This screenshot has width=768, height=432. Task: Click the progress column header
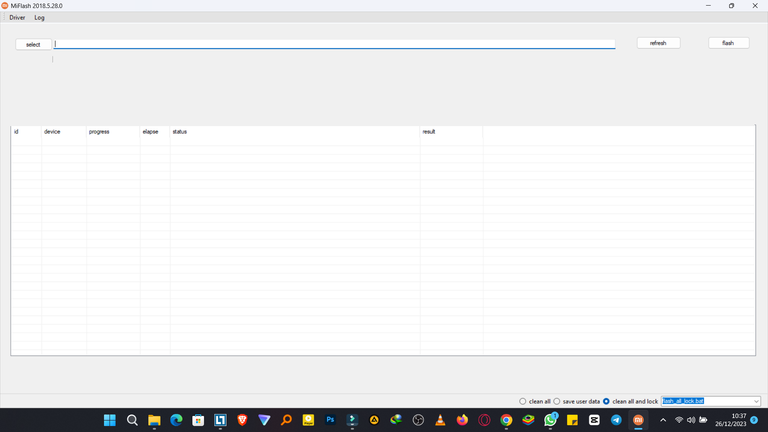click(x=113, y=132)
